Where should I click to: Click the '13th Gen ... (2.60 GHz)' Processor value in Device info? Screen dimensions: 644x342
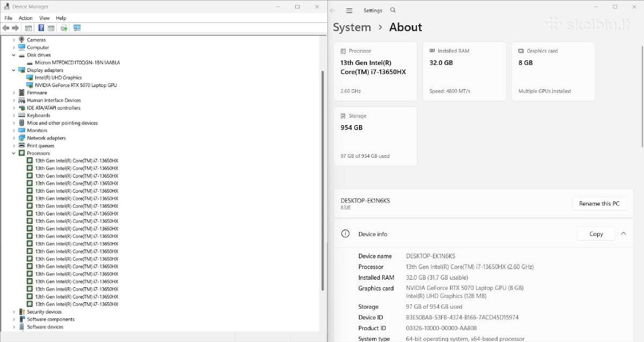click(470, 267)
